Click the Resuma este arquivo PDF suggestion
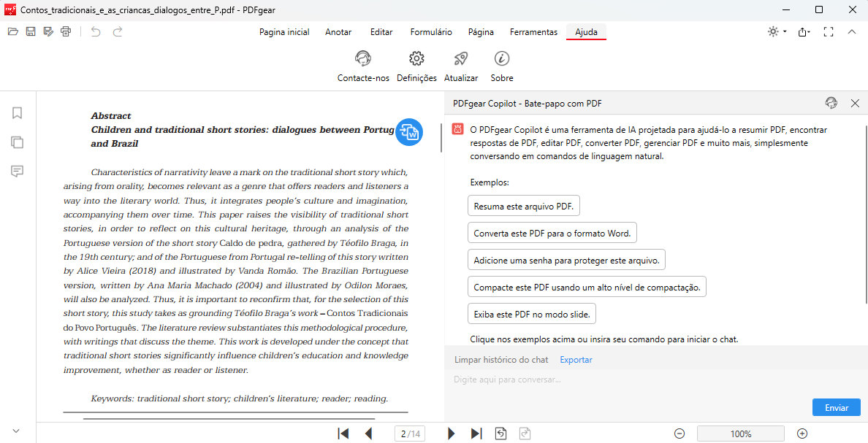This screenshot has width=868, height=443. click(523, 205)
